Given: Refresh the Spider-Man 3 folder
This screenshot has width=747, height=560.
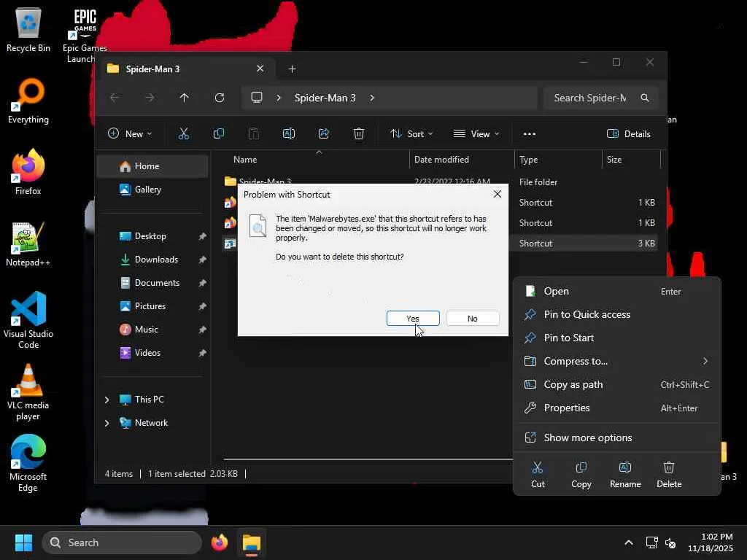Looking at the screenshot, I should [219, 98].
